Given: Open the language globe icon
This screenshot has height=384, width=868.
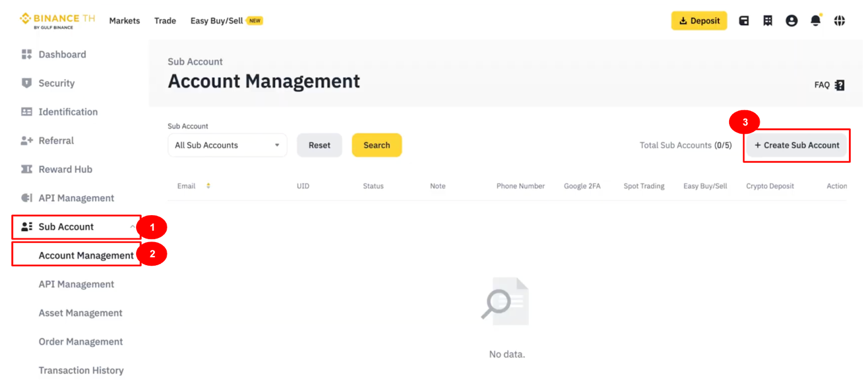Looking at the screenshot, I should (x=839, y=21).
